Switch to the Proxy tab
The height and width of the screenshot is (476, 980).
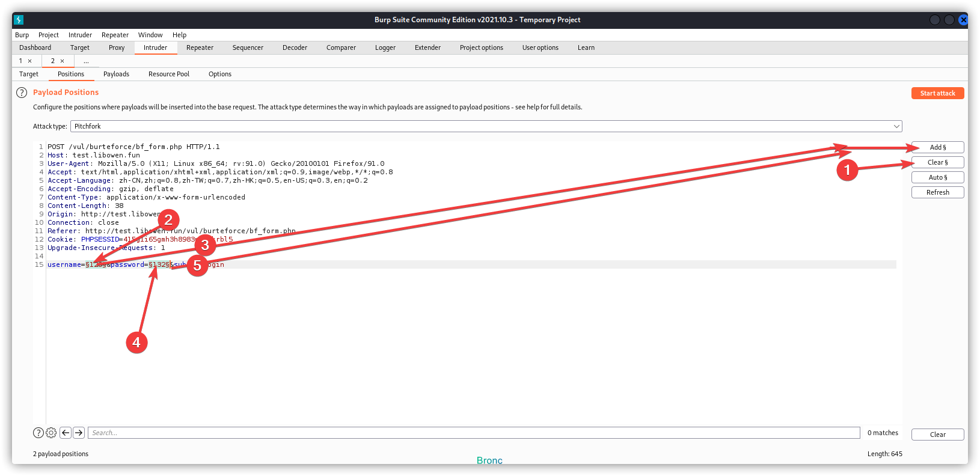click(117, 47)
